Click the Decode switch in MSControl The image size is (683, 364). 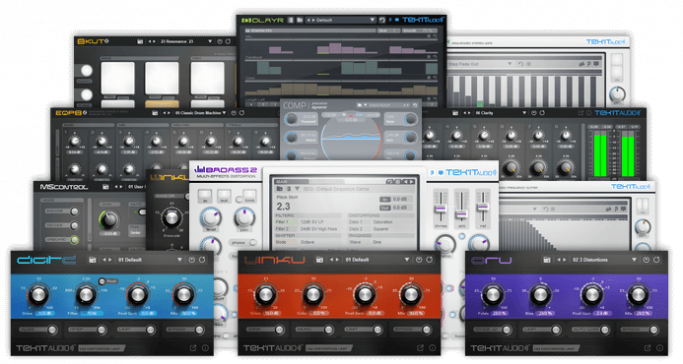pos(74,226)
